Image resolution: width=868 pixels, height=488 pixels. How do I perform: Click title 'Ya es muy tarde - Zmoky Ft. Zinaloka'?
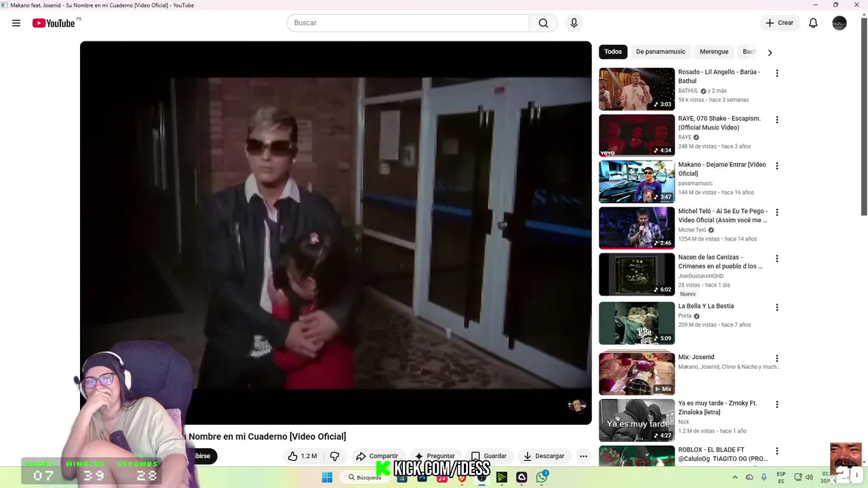pos(717,407)
